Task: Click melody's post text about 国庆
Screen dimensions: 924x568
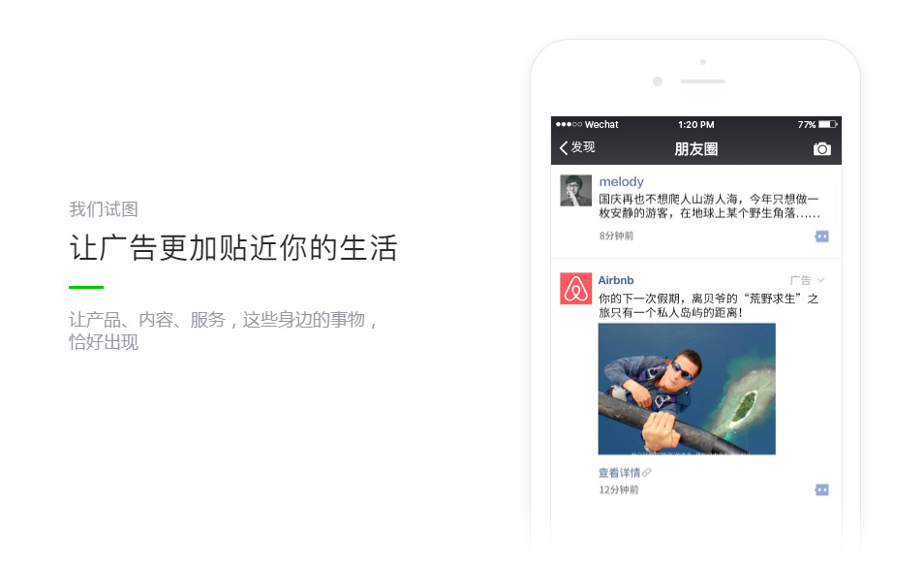Action: (x=709, y=205)
